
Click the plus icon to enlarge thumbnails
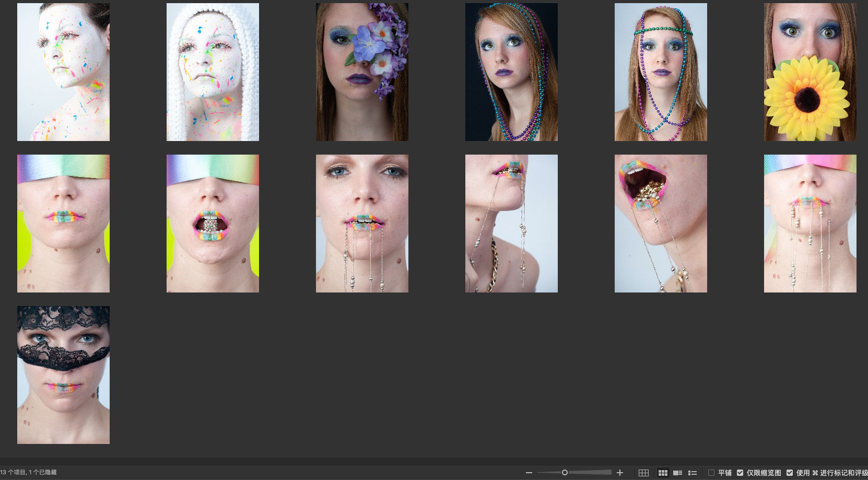620,473
